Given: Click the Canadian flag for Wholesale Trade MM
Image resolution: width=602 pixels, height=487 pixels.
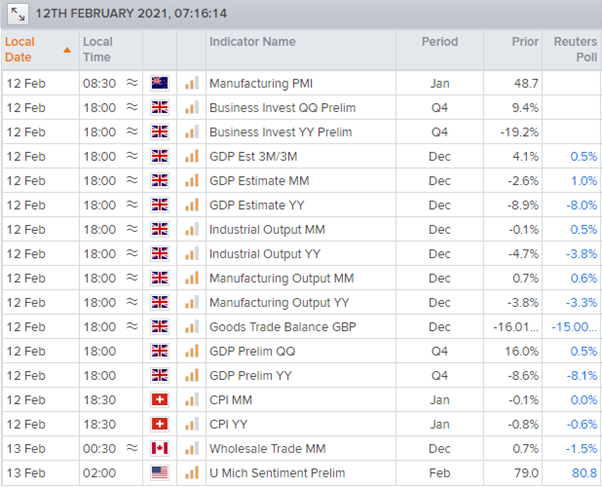Looking at the screenshot, I should click(159, 448).
